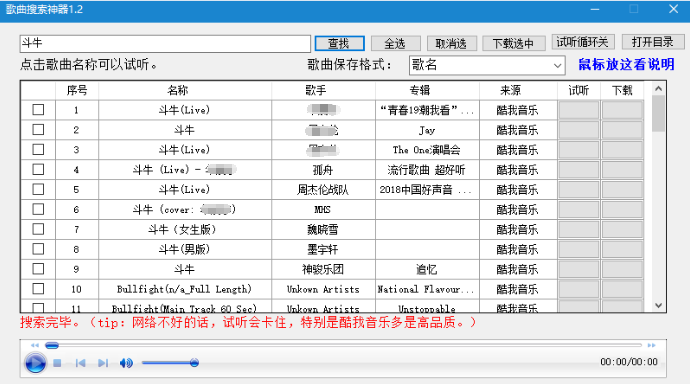Image resolution: width=690 pixels, height=384 pixels.
Task: Click the album 流行歌曲 超好听
Action: 426,170
